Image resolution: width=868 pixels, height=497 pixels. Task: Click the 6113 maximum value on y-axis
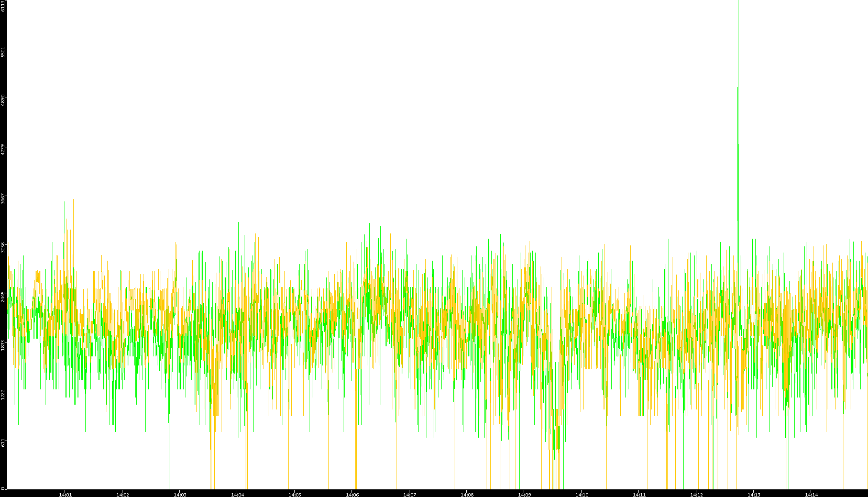3,6
